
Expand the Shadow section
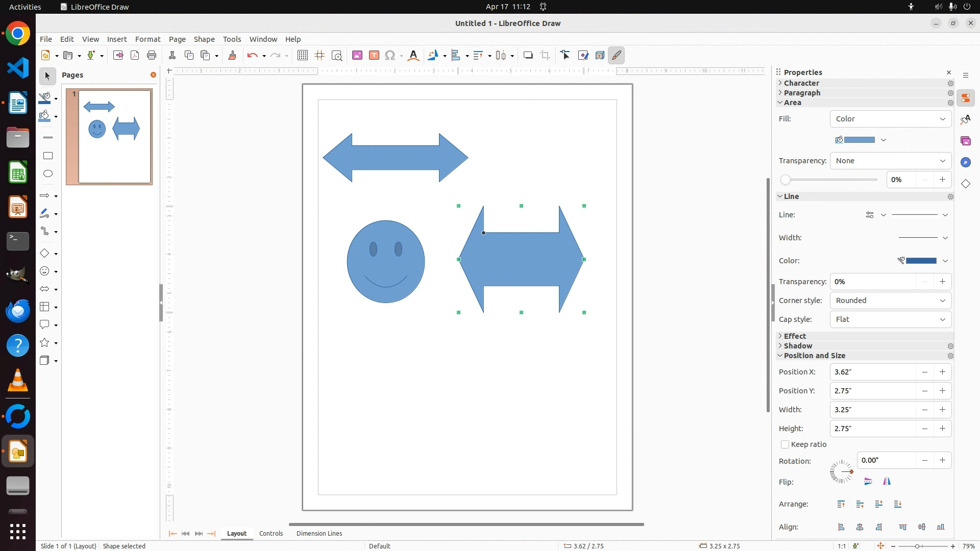click(x=798, y=346)
